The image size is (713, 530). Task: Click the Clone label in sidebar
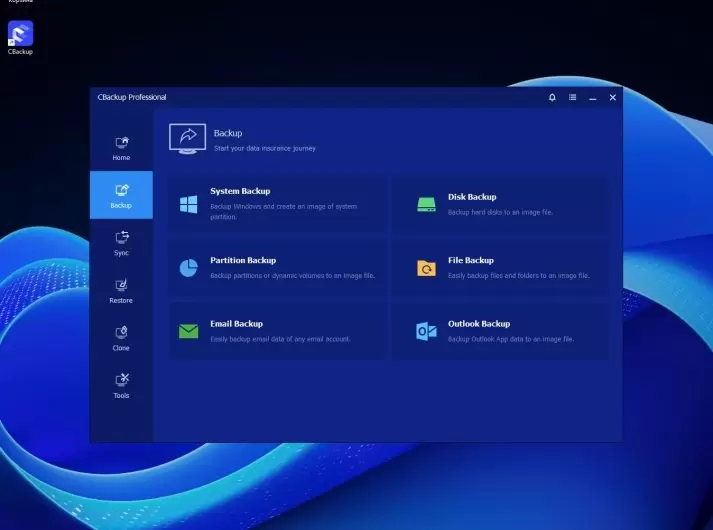(x=121, y=348)
